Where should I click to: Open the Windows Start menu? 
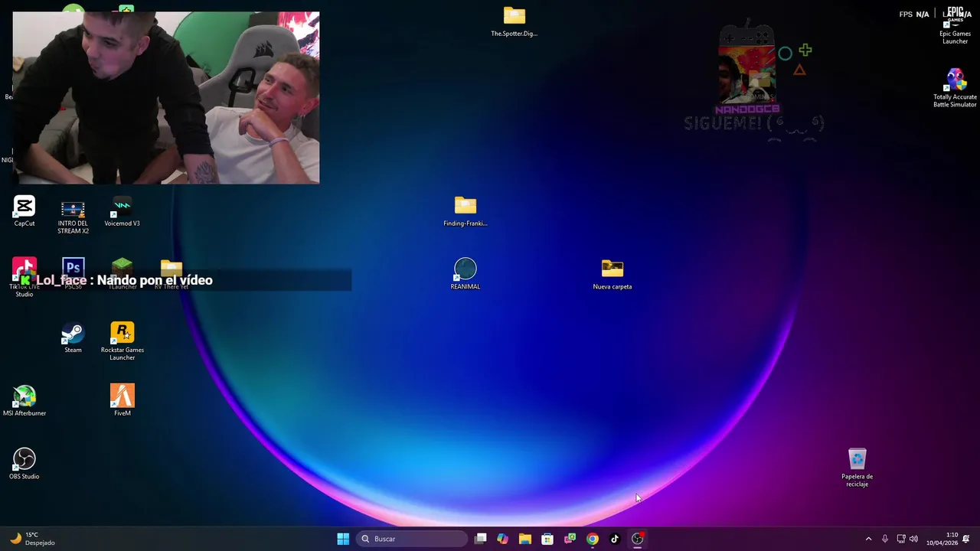click(x=343, y=539)
